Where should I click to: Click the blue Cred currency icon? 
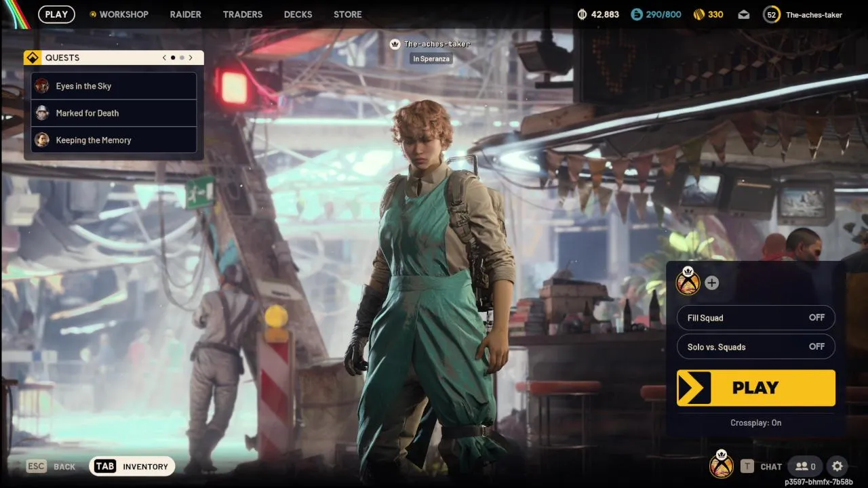pos(636,14)
